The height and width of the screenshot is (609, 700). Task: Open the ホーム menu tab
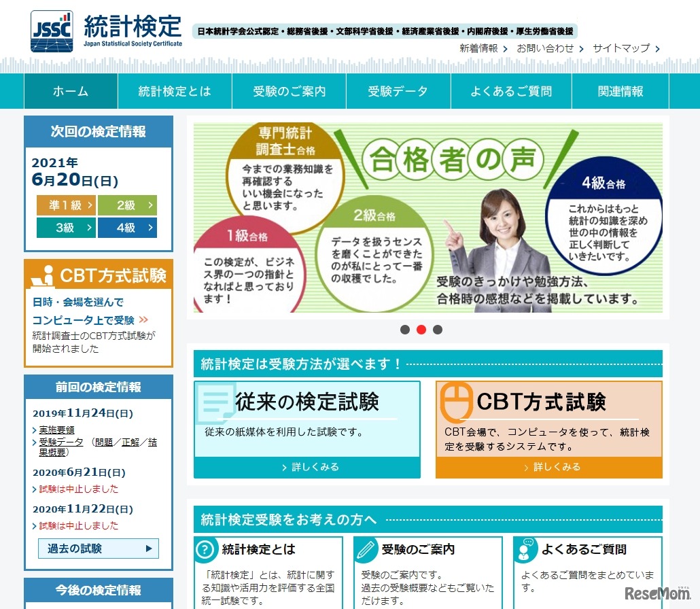[x=71, y=91]
